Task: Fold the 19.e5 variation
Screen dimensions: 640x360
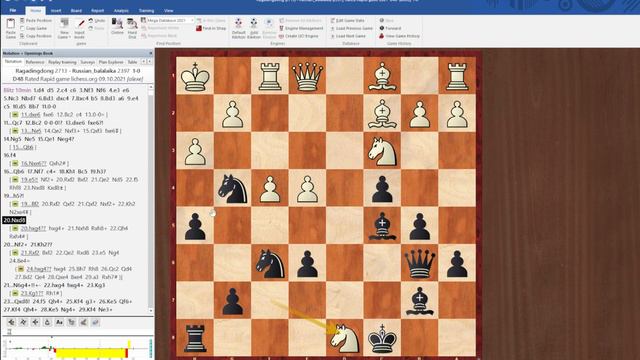Action: pyautogui.click(x=15, y=180)
